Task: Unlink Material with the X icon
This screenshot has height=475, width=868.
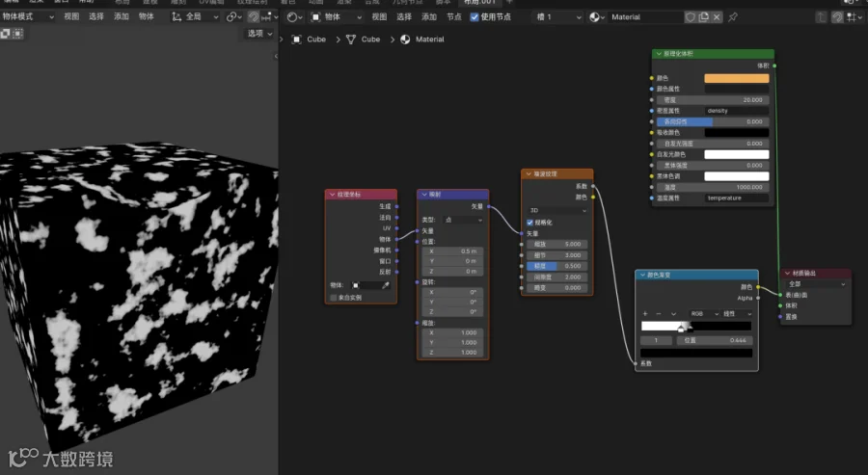Action: (717, 17)
